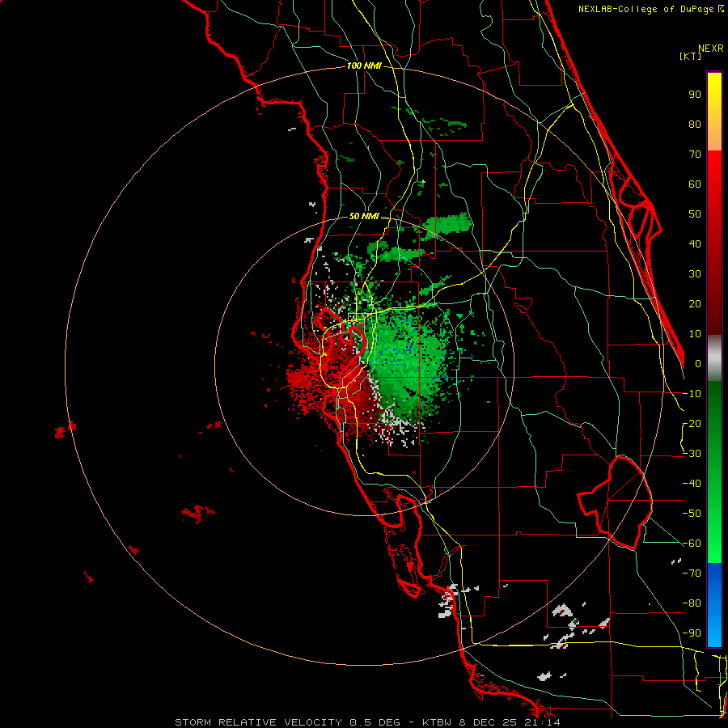Click the 20 value on velocity scale
Screen dimensions: 728x728
(x=695, y=304)
